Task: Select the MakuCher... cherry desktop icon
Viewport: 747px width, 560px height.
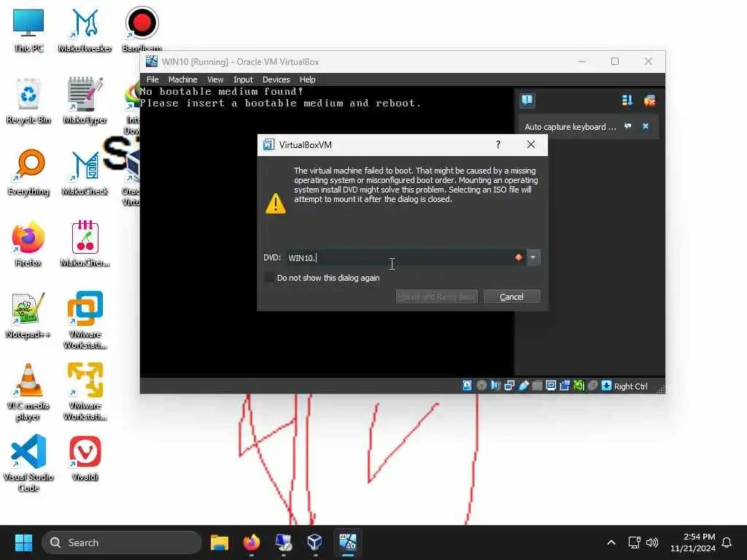Action: 85,243
